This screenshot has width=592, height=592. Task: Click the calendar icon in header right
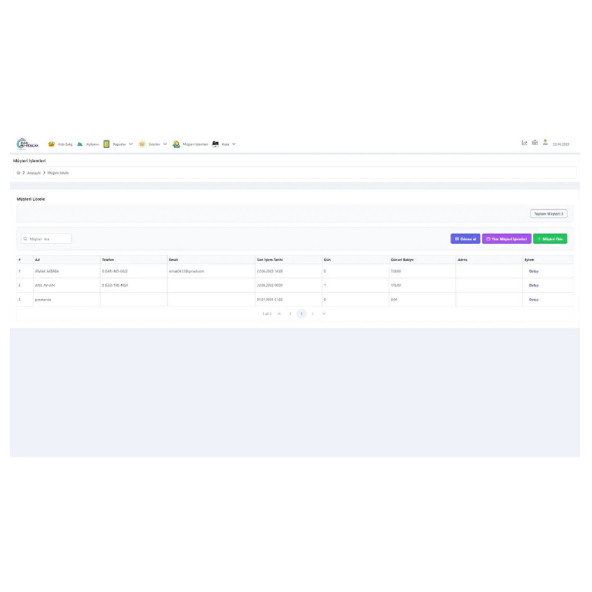click(x=535, y=142)
